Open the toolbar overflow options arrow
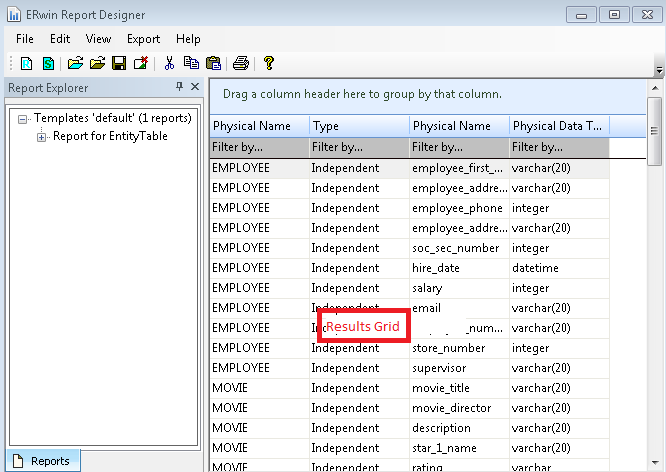666x472 pixels. pos(658,69)
